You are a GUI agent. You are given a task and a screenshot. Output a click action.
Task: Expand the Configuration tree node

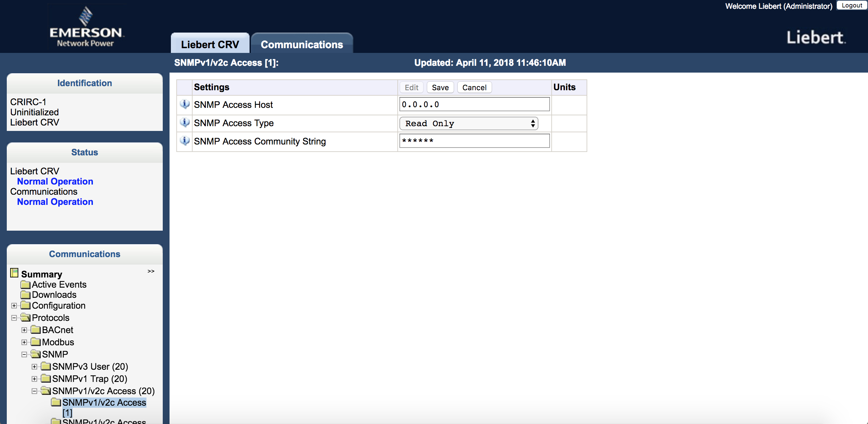tap(14, 306)
